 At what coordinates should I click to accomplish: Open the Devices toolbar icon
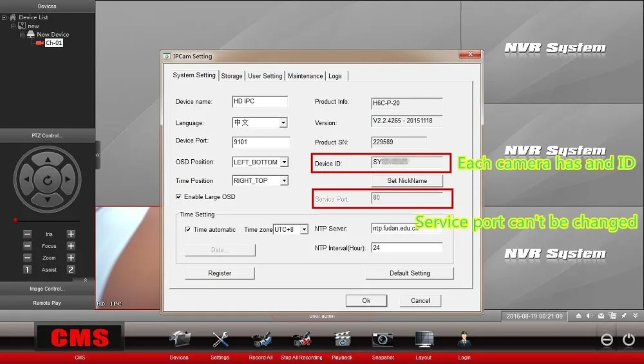(180, 340)
